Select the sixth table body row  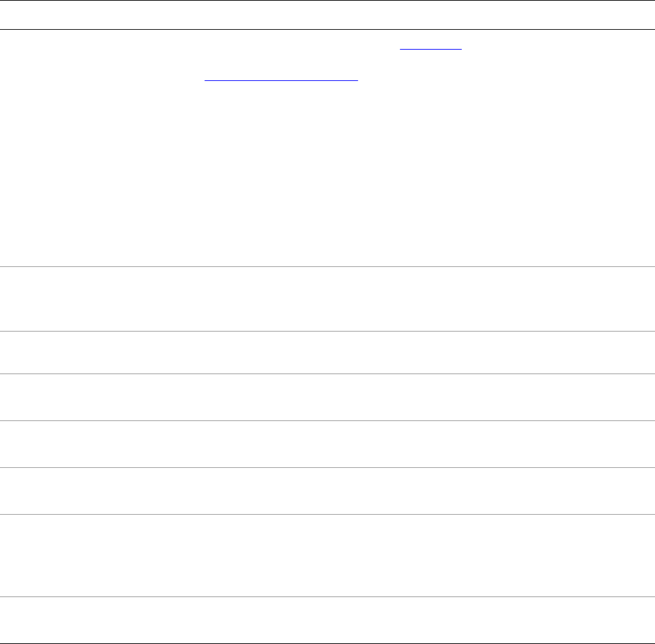327,491
